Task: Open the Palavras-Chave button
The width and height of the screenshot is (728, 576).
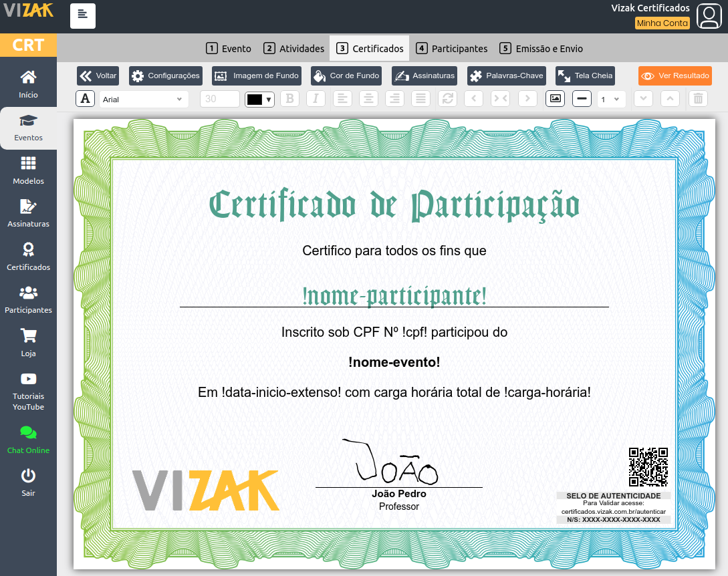Action: click(x=507, y=76)
